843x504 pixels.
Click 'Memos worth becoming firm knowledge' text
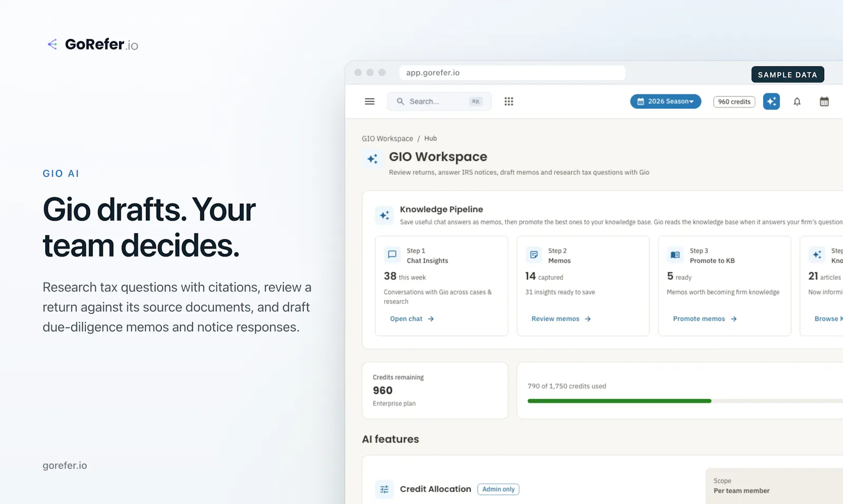tap(723, 292)
